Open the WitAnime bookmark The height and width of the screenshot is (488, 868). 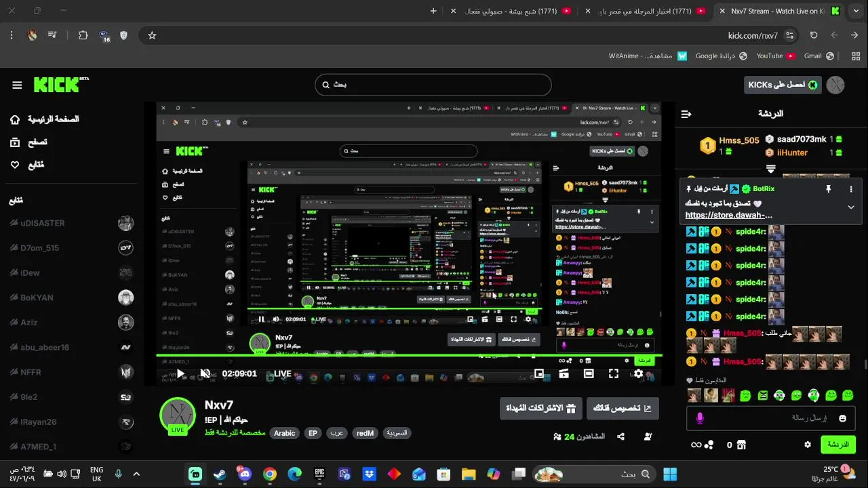pyautogui.click(x=648, y=56)
